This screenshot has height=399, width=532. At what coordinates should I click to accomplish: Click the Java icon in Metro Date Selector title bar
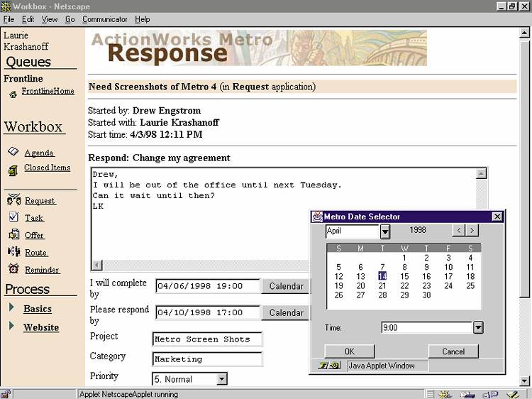[x=317, y=217]
